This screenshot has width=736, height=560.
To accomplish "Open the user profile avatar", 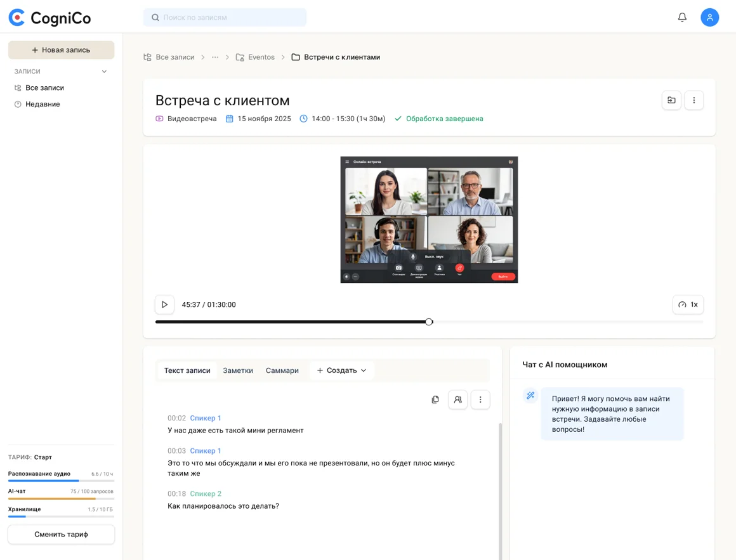I will 710,17.
